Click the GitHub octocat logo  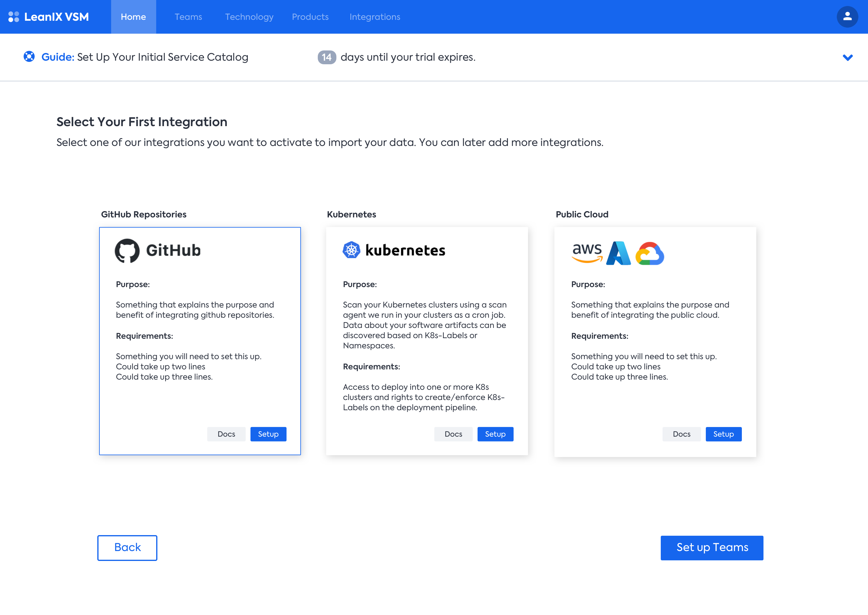127,250
